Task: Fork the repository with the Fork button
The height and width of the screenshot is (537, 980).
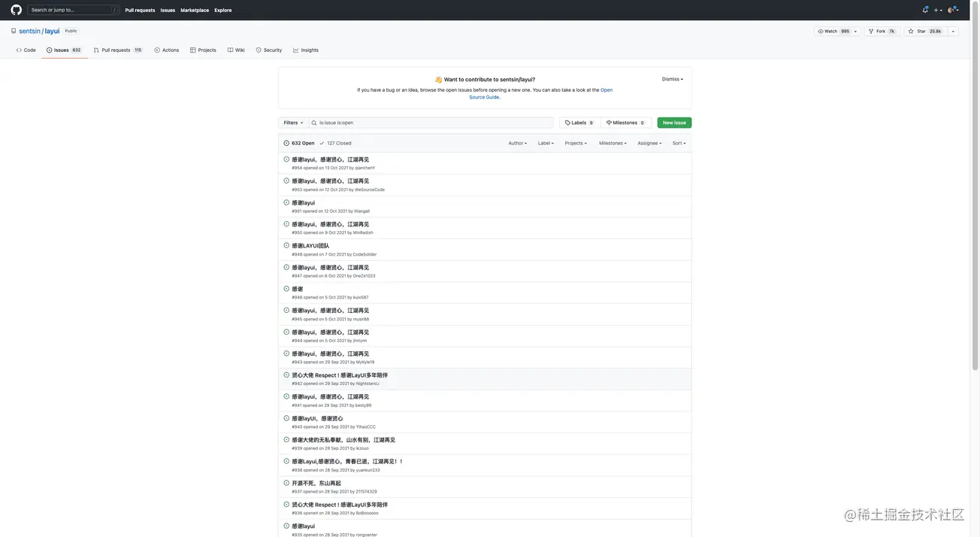Action: coord(882,32)
